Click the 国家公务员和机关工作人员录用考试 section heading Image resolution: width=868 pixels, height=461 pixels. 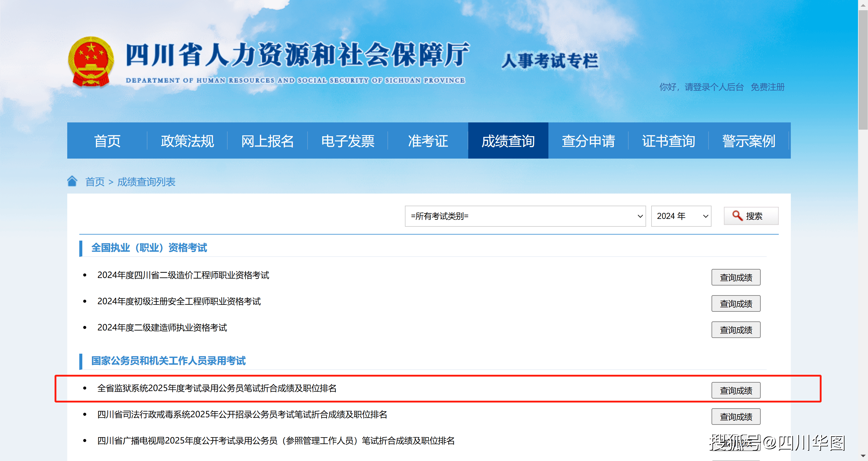169,361
